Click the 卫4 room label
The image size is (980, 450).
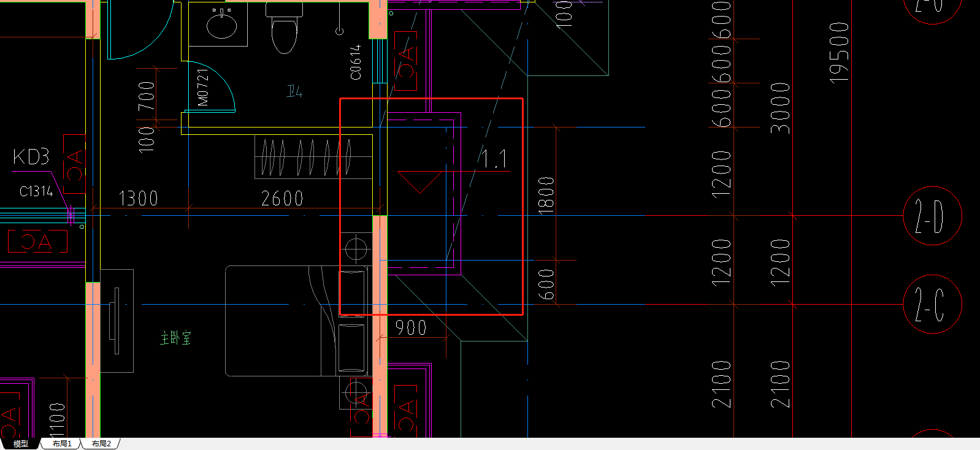[295, 92]
